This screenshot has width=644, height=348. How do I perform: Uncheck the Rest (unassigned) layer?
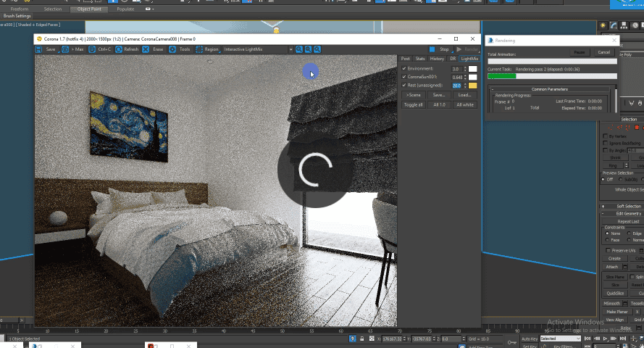point(404,85)
